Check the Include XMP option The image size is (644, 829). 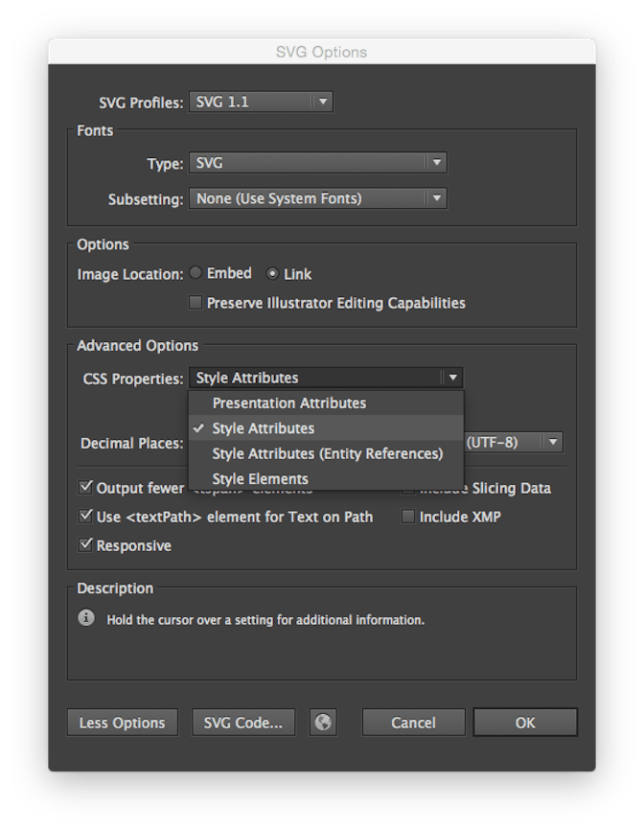[407, 516]
